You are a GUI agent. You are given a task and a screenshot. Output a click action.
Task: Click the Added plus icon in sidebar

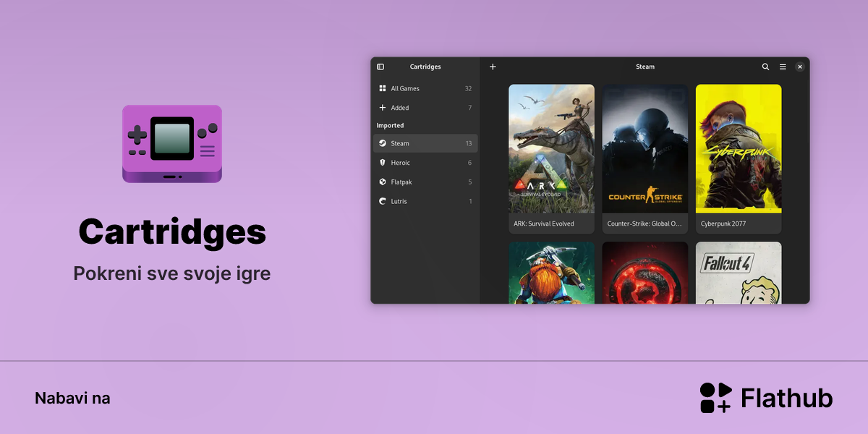(383, 108)
